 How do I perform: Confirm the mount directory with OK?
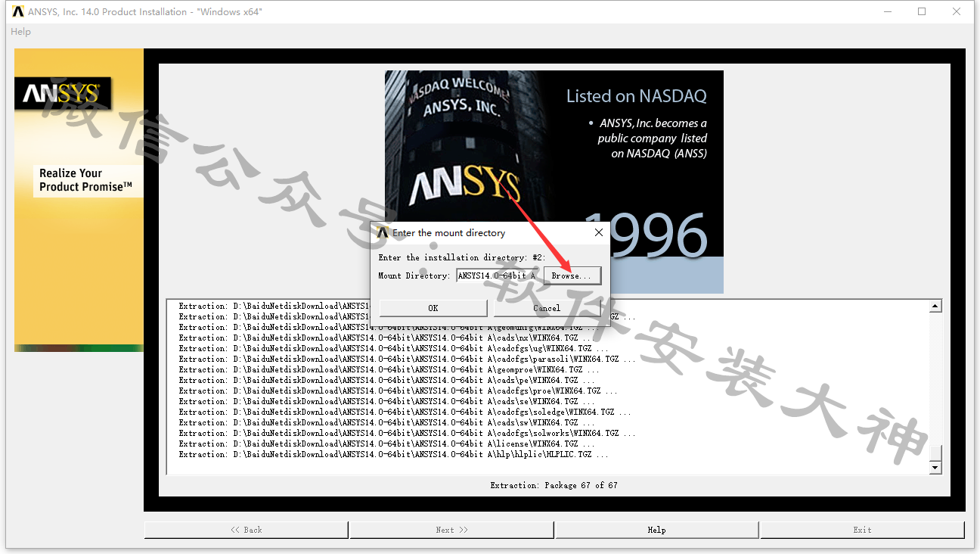click(x=433, y=308)
